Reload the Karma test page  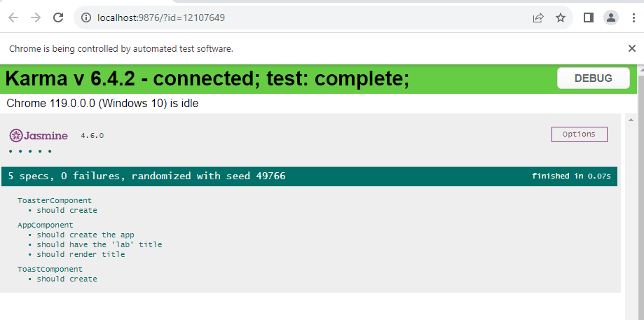click(58, 18)
